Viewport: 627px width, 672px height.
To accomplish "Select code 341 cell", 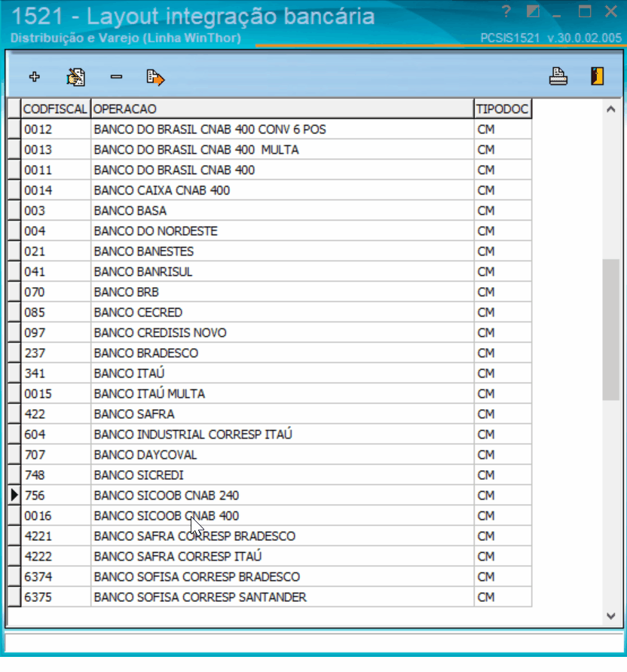I will coord(56,374).
